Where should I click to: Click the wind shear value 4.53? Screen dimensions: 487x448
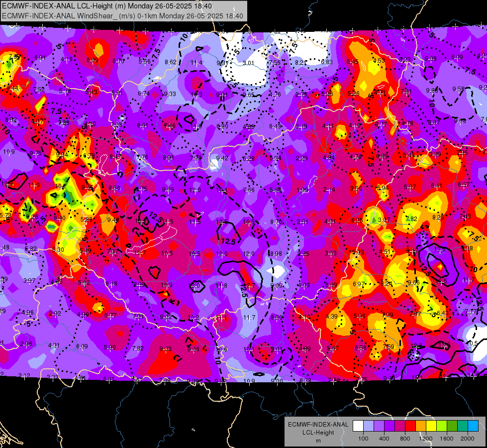coord(379,61)
